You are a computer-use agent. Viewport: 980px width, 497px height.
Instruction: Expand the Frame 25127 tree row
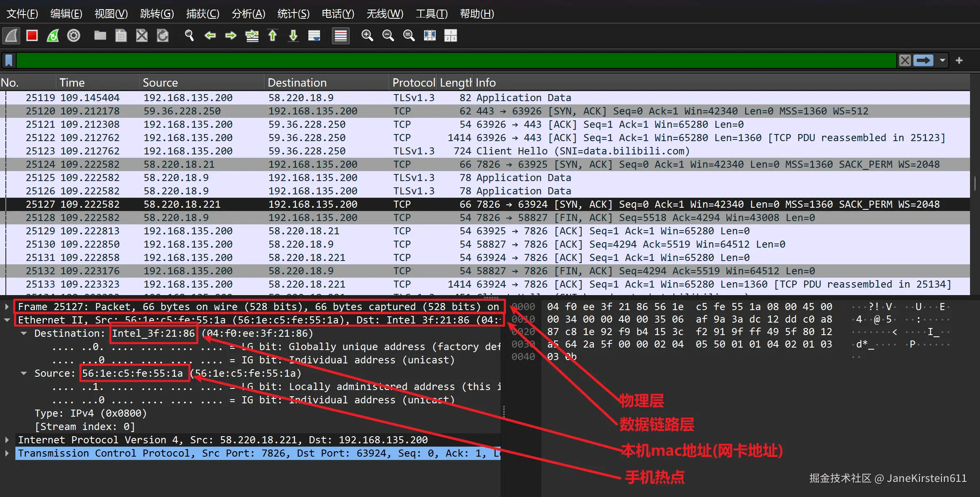coord(7,307)
